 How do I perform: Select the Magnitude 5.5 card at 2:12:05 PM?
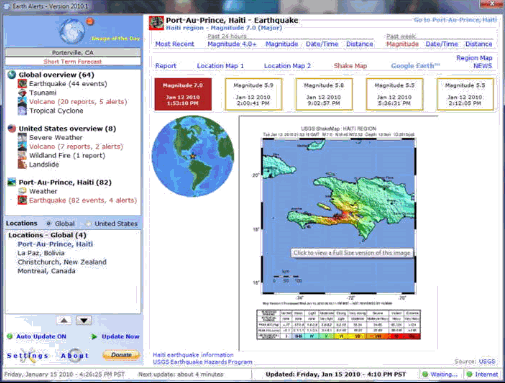click(x=465, y=94)
